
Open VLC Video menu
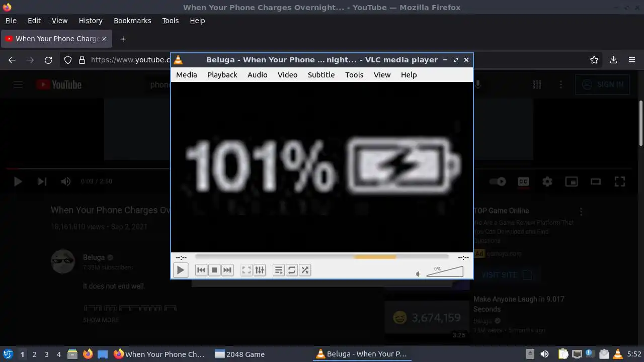point(287,74)
